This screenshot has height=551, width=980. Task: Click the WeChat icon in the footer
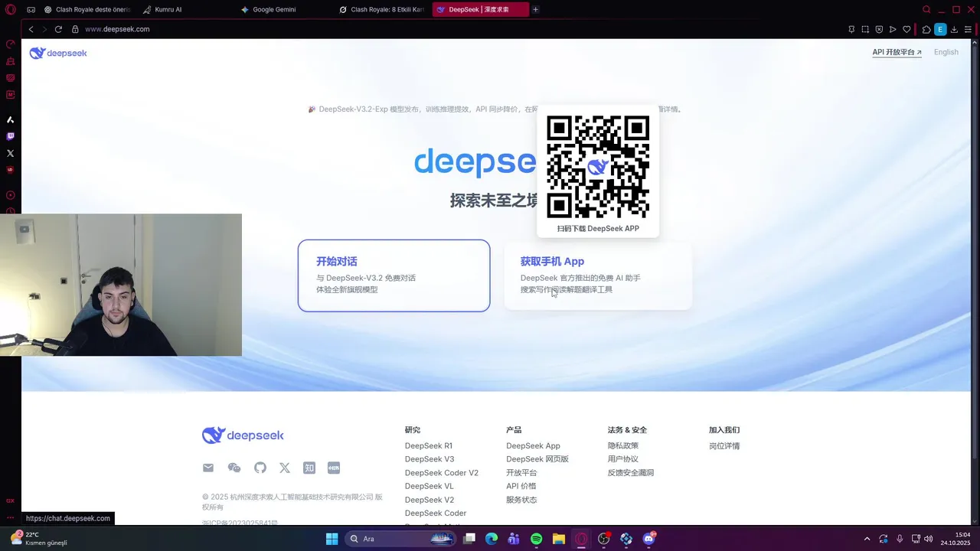point(234,468)
